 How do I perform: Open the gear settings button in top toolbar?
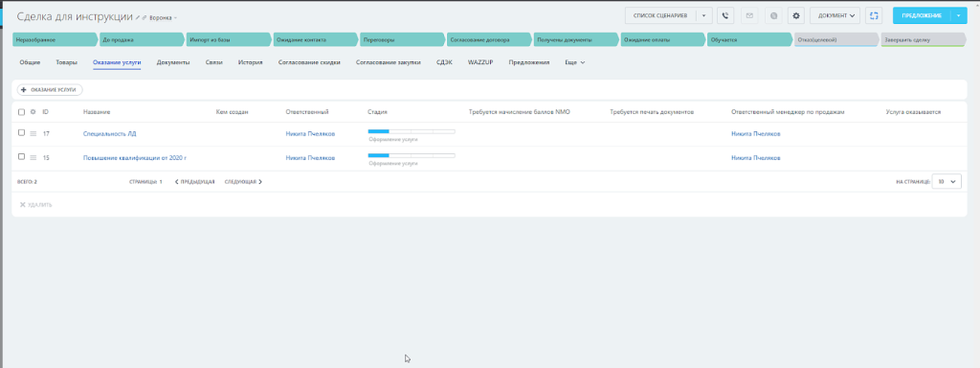click(795, 15)
